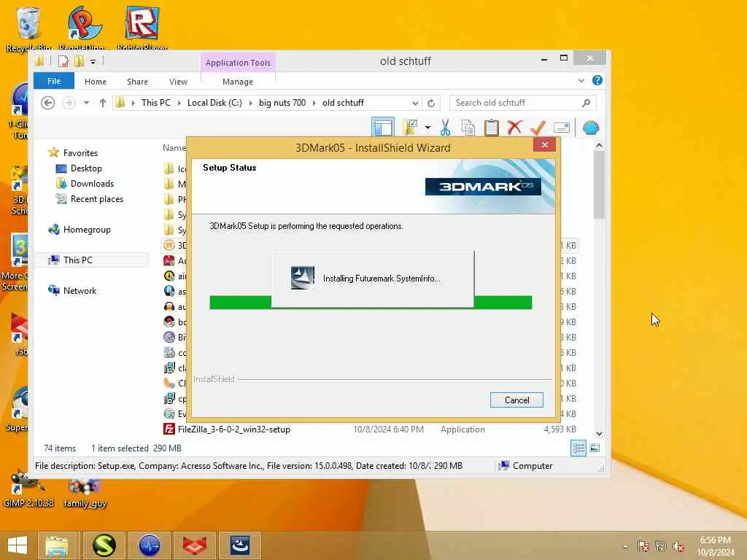
Task: Expand the ribbon with the chevron
Action: coord(581,80)
